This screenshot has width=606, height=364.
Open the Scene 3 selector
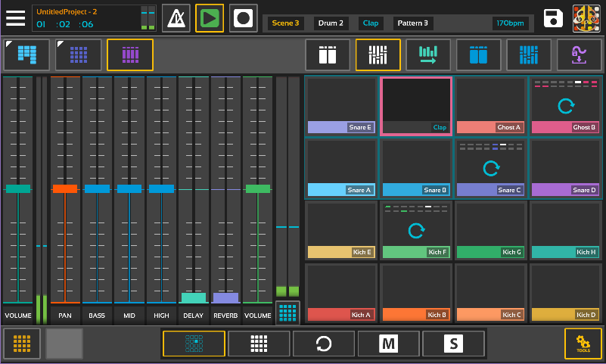286,23
